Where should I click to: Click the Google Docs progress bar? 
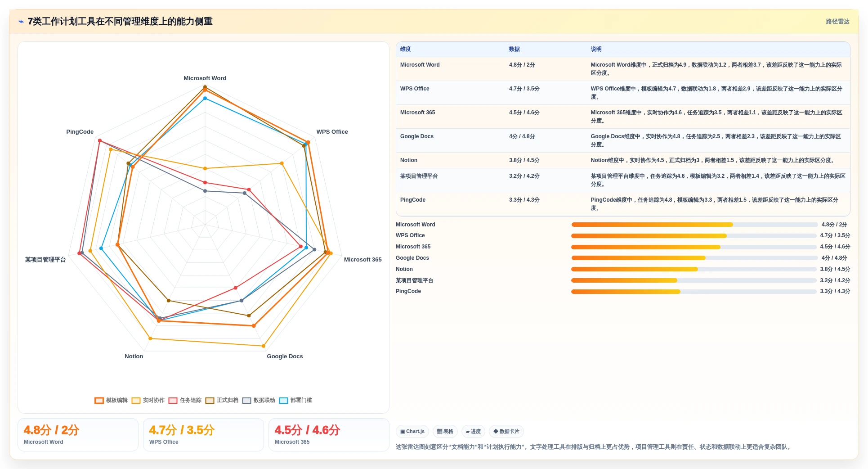coord(694,258)
